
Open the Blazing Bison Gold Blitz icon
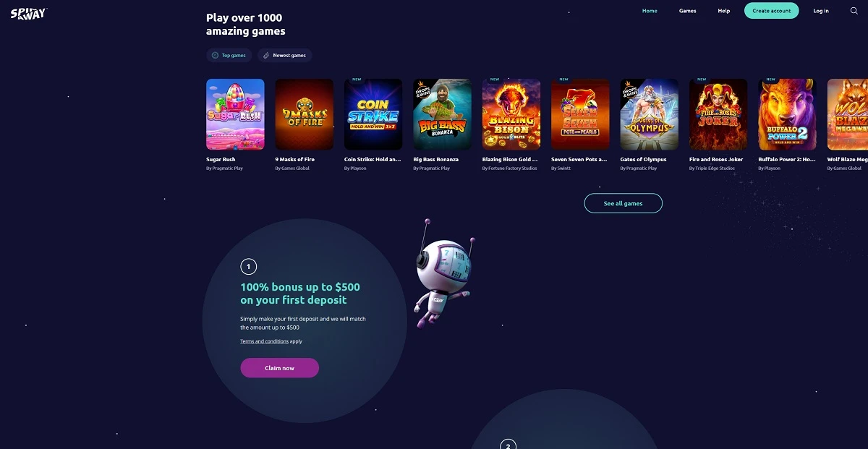point(511,114)
